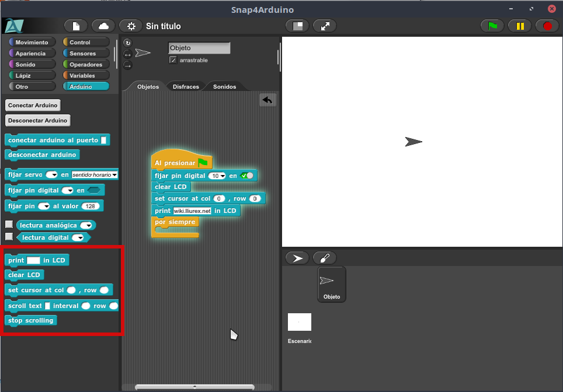Click the Conectar Arduino button
The width and height of the screenshot is (563, 392).
[33, 105]
